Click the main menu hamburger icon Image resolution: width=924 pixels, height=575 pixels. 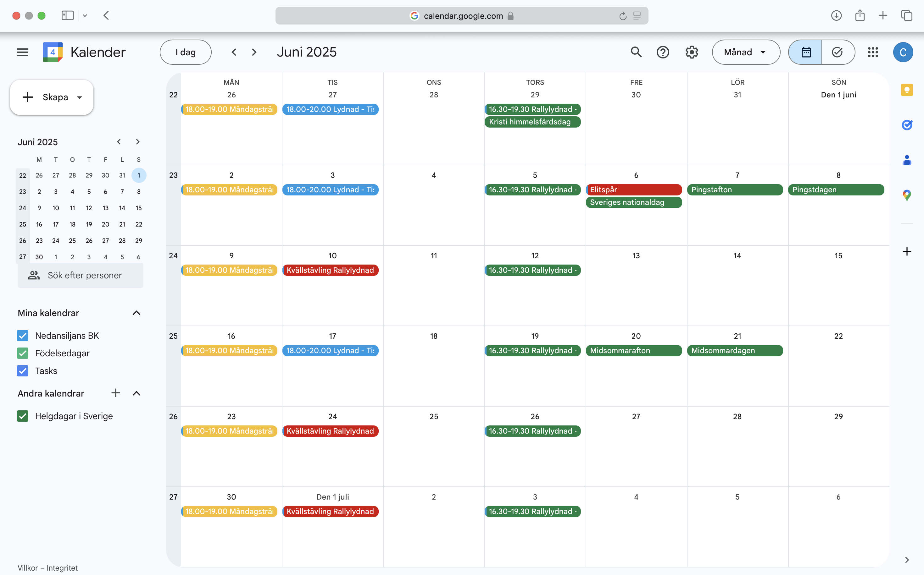[x=22, y=52]
